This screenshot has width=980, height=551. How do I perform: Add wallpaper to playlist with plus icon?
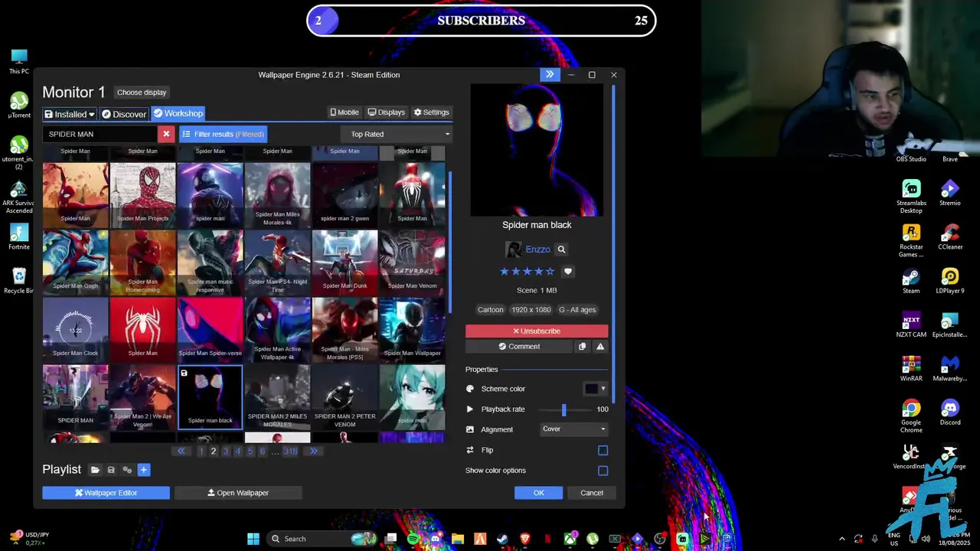(x=143, y=470)
